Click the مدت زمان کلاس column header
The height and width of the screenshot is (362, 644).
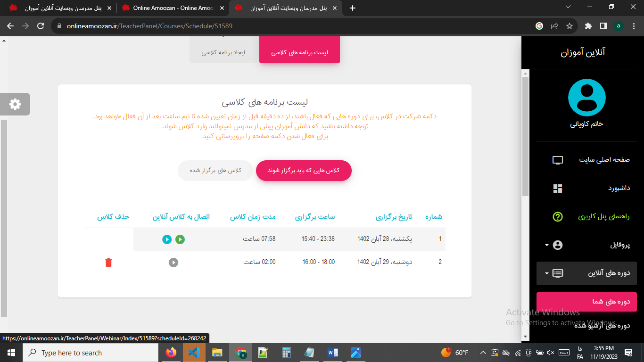point(253,217)
